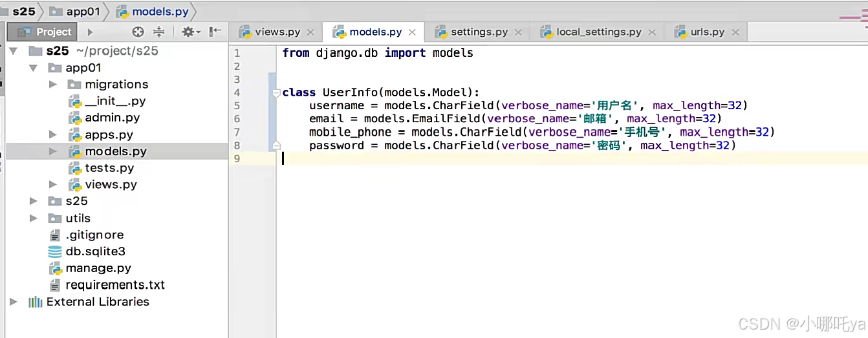This screenshot has height=338, width=868.
Task: Click line number 3 in the gutter
Action: [237, 79]
